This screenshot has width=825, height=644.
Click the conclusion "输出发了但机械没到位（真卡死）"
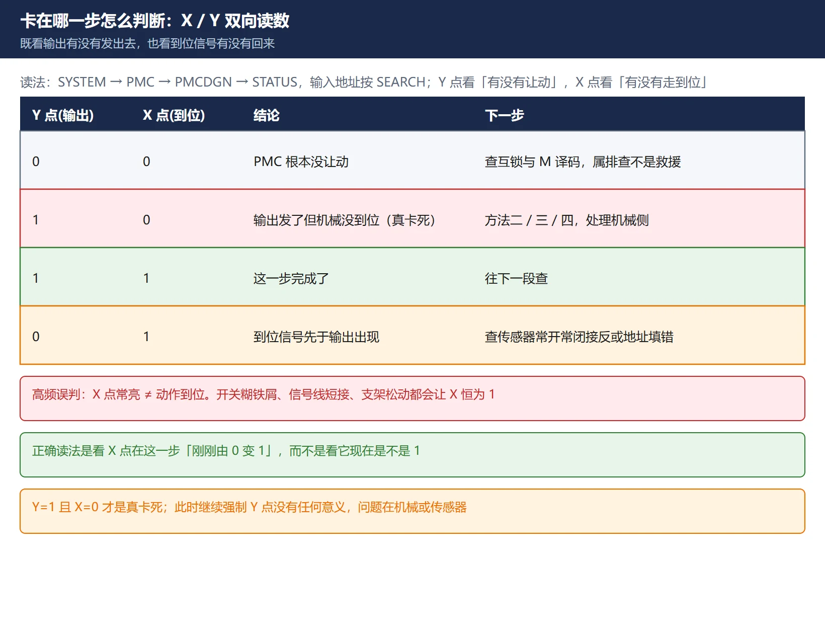click(345, 220)
